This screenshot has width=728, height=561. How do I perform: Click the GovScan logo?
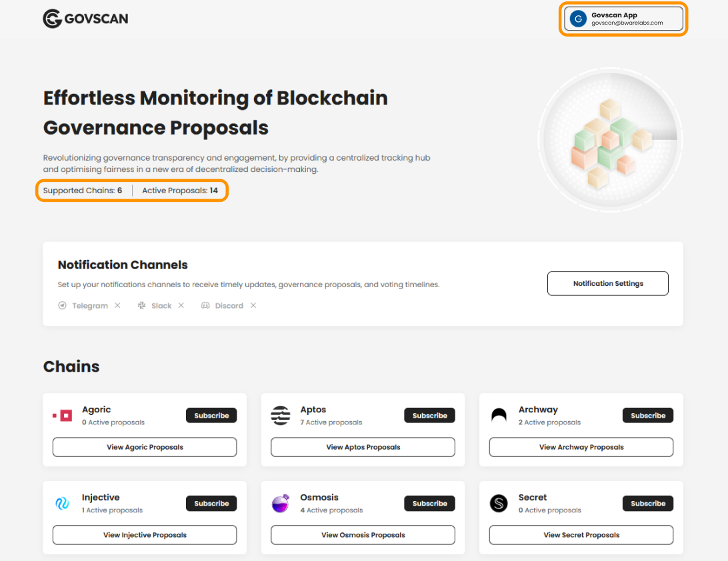[85, 19]
